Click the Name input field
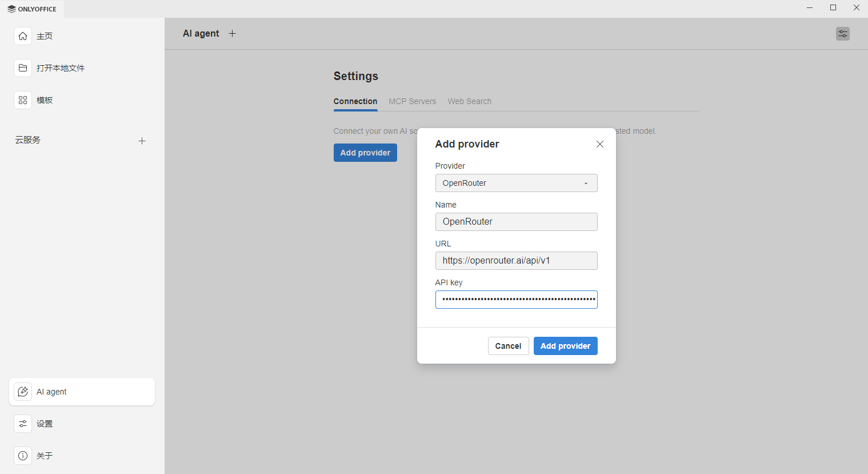This screenshot has width=868, height=474. click(x=516, y=222)
